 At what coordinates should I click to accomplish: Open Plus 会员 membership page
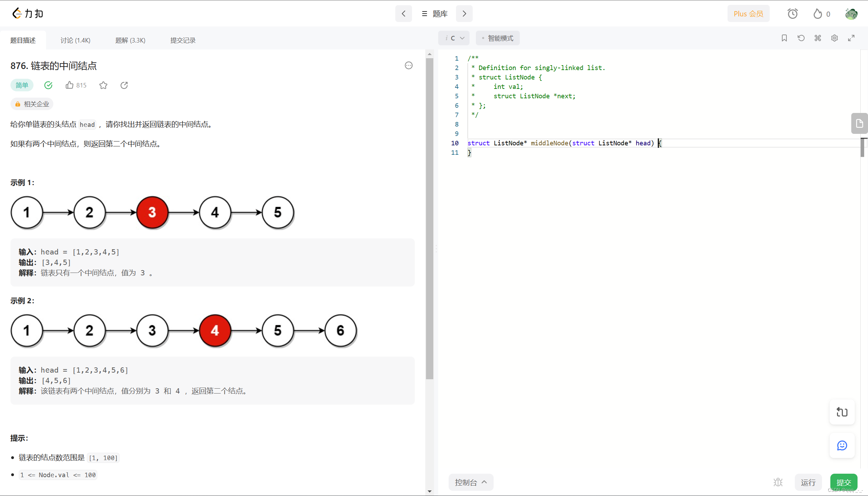(x=748, y=14)
